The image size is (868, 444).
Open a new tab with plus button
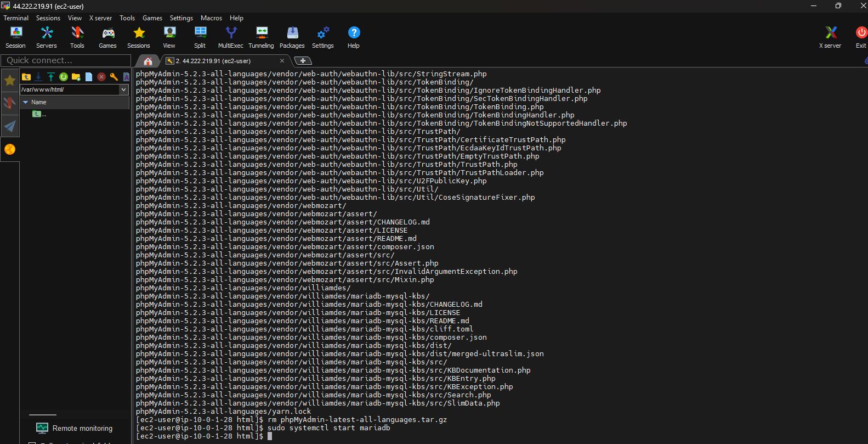tap(303, 61)
